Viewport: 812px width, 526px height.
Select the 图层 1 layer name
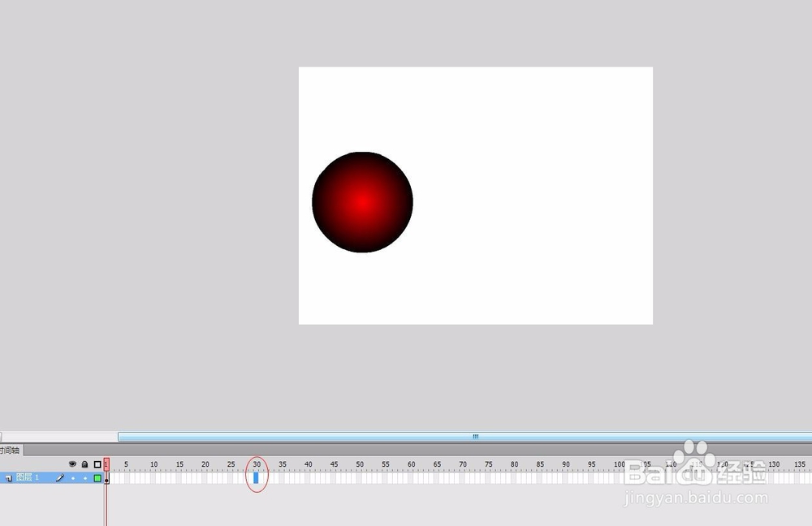pos(28,477)
